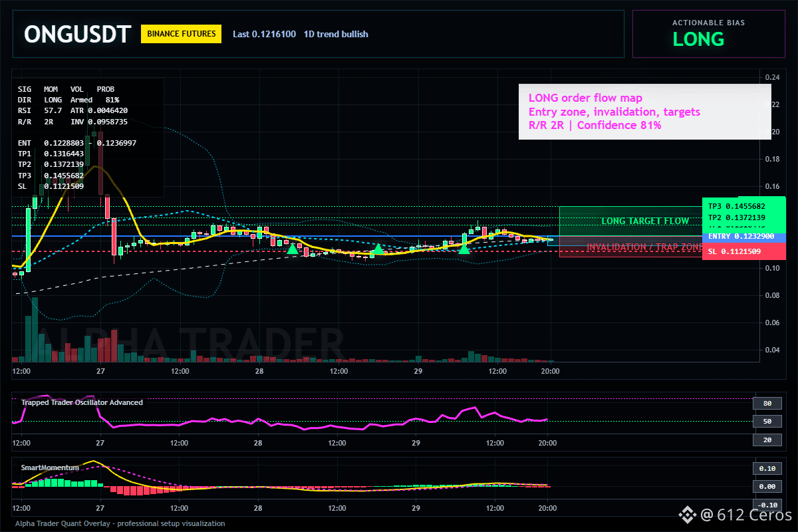Click the SL 0.1121509 row in stats panel

pos(51,186)
